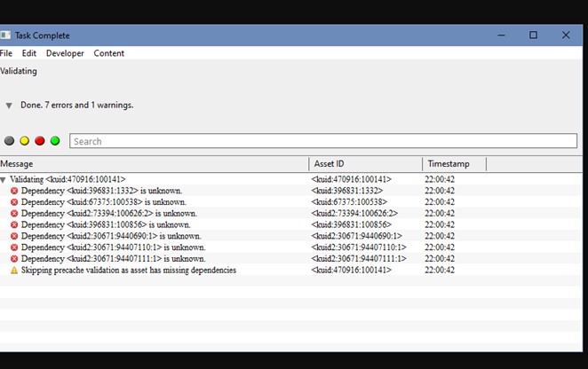The width and height of the screenshot is (588, 369).
Task: Open the Edit menu
Action: click(29, 53)
